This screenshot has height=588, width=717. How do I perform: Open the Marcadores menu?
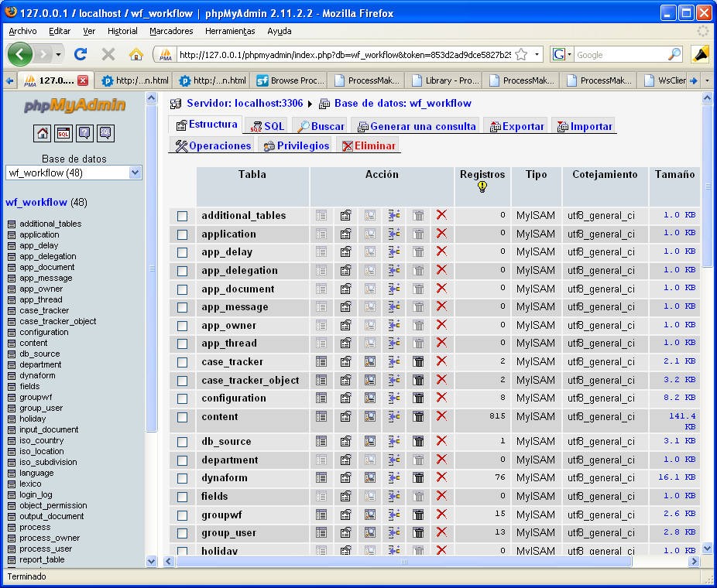coord(171,31)
